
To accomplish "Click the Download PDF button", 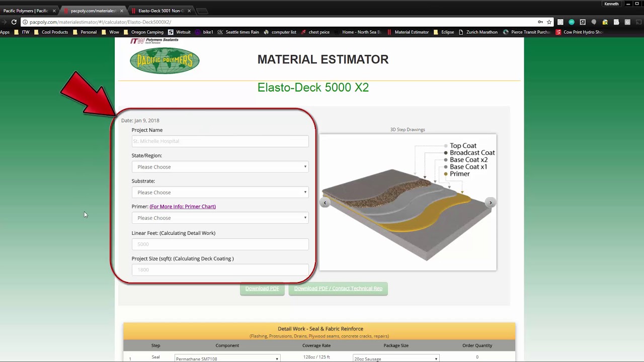I will coord(262,289).
